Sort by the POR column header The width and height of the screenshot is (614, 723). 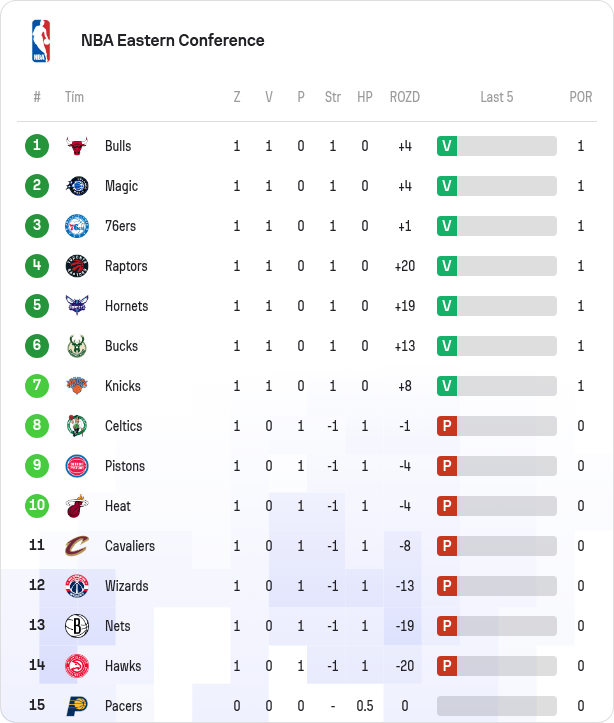click(581, 97)
